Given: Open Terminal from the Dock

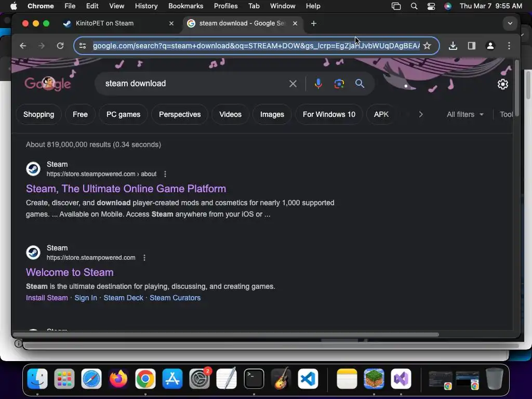Looking at the screenshot, I should [x=254, y=378].
